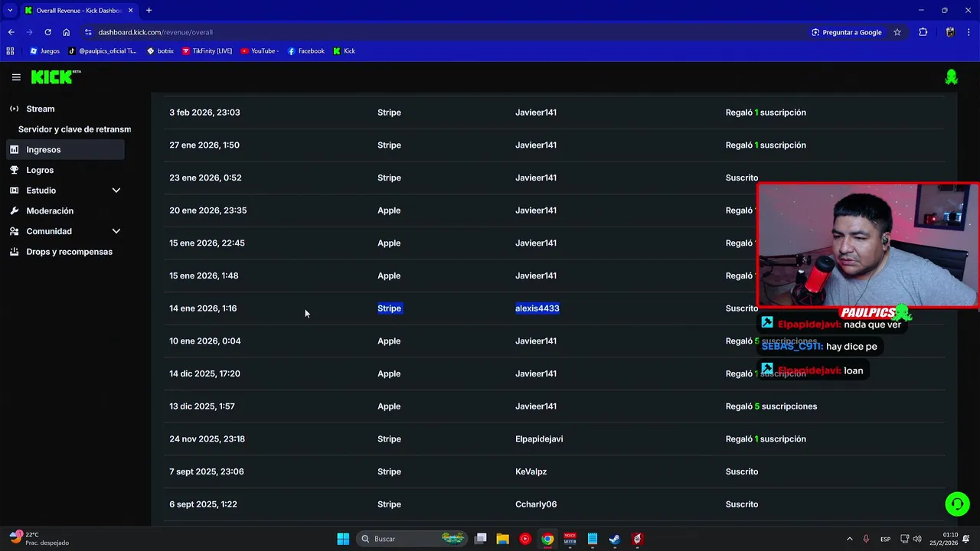Click Preguntar a Google button
Viewport: 980px width, 551px height.
click(846, 32)
